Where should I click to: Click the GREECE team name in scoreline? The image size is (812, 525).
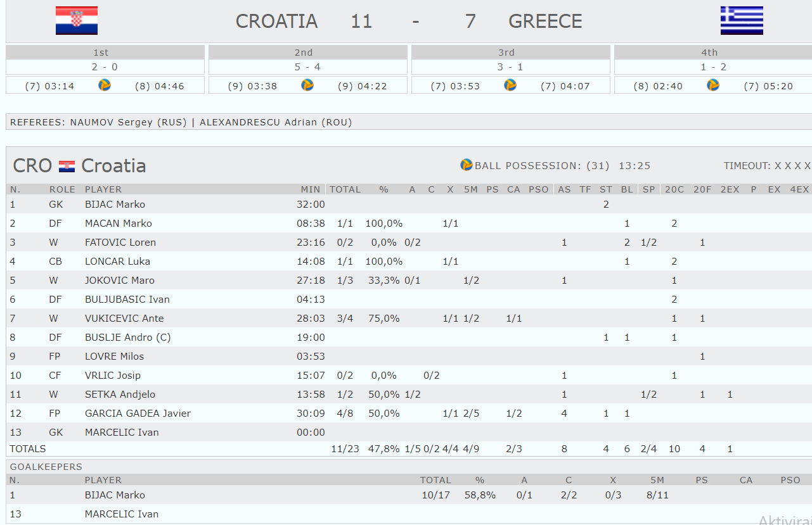pos(545,21)
